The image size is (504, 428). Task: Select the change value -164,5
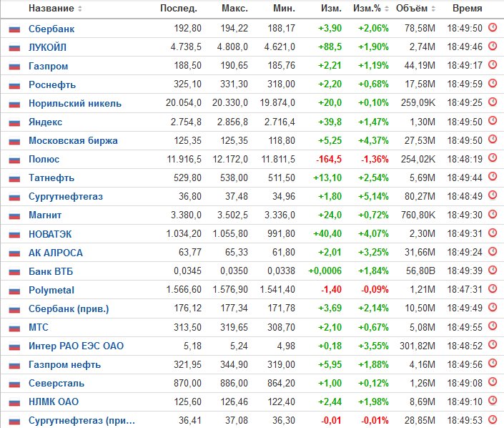pos(329,159)
